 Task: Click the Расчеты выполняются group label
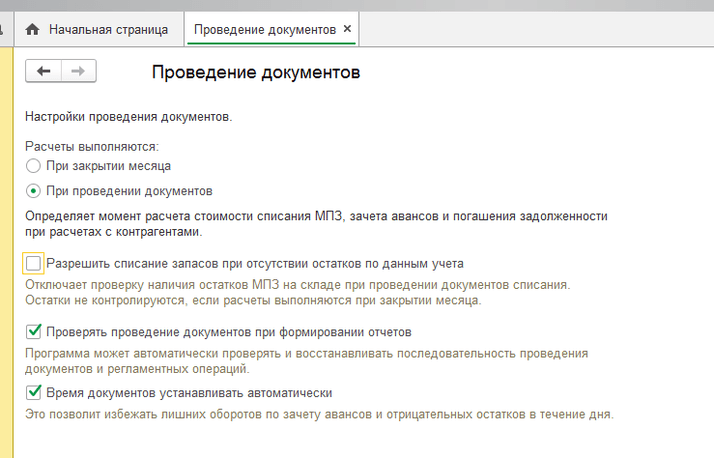pos(92,146)
